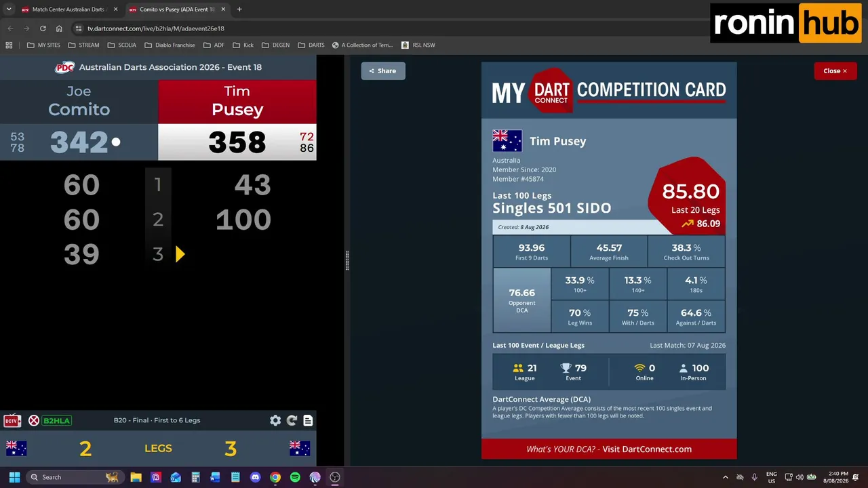Click the DCTV logo icon
Viewport: 868px width, 488px height.
(x=12, y=421)
